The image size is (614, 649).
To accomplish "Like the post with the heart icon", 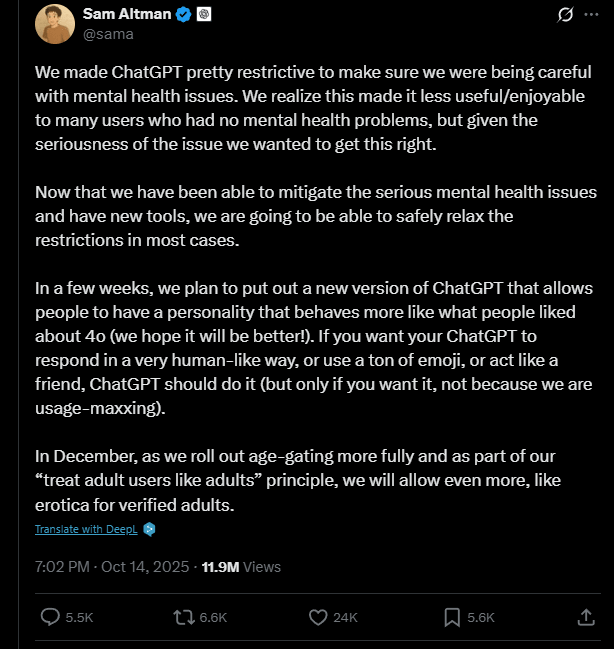I will tap(318, 617).
